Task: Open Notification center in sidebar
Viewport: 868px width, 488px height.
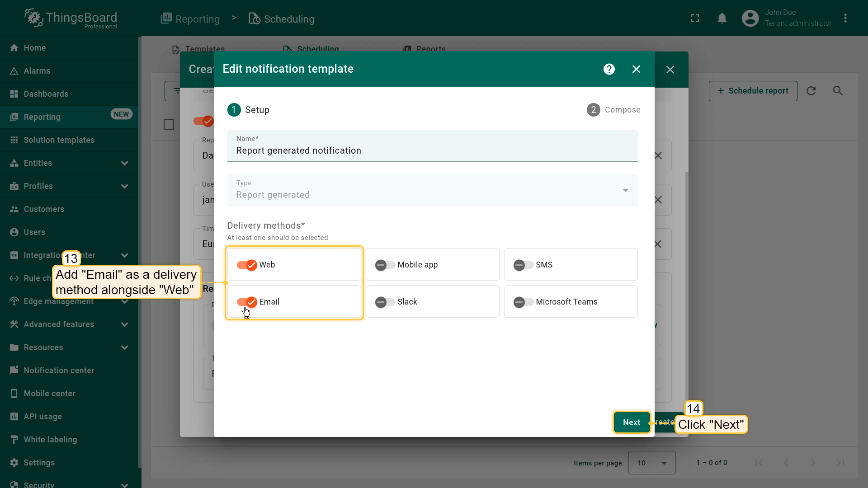Action: pos(59,371)
